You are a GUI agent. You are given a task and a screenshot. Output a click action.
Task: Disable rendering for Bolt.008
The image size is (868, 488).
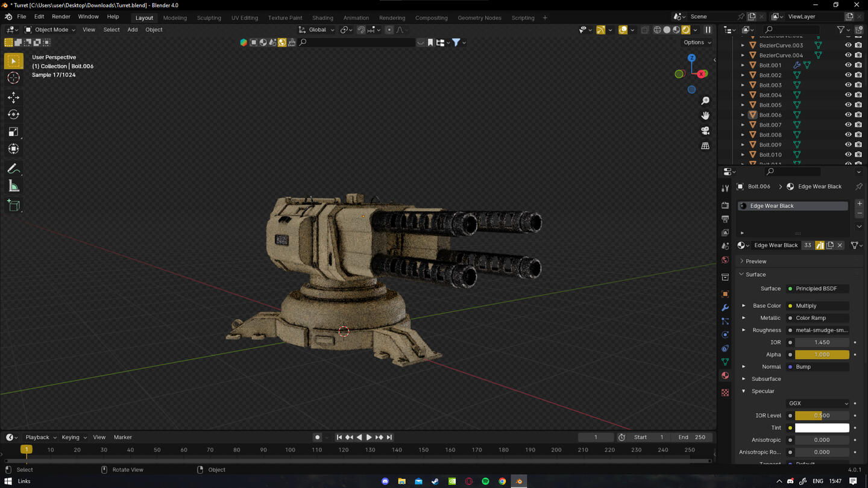pyautogui.click(x=858, y=135)
